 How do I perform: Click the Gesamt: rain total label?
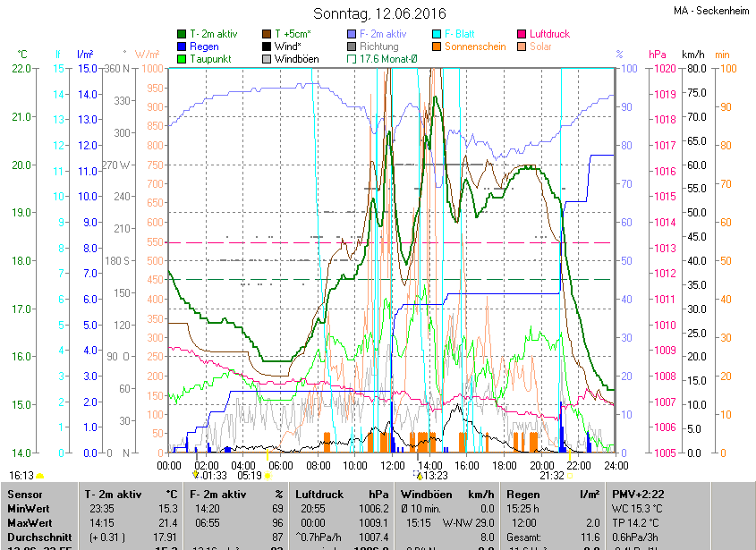coord(523,537)
